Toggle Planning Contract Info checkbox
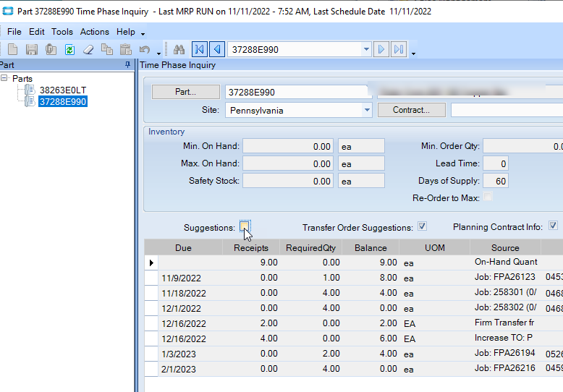 click(553, 226)
